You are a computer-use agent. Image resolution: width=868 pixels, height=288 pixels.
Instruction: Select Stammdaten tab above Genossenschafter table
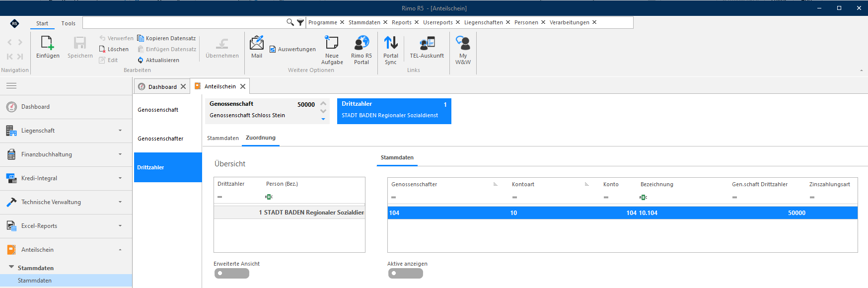coord(397,157)
